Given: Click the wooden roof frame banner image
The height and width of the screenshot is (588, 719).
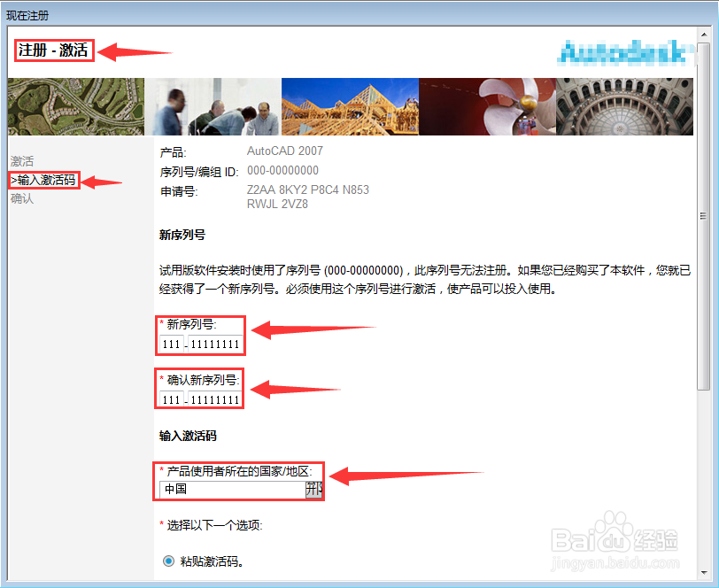Looking at the screenshot, I should (350, 106).
